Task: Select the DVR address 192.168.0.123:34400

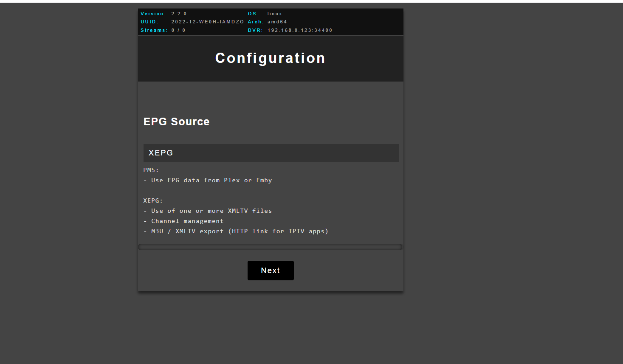Action: click(300, 31)
